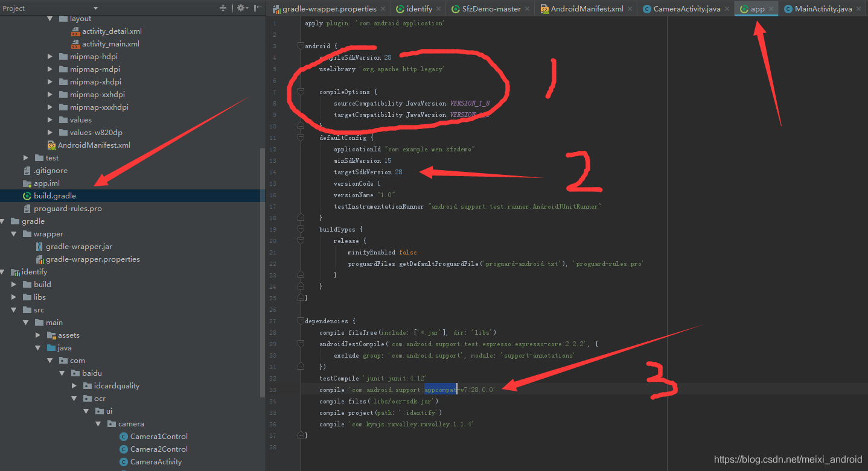Click the mipmap-xxxhdpi folder icon
Viewport: 868px width, 471px height.
tap(63, 107)
